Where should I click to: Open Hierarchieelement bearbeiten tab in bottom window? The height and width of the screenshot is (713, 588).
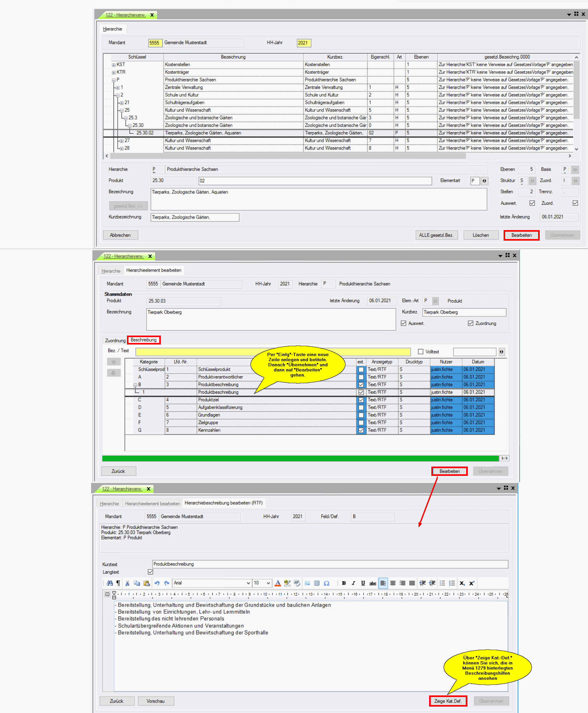(x=152, y=503)
